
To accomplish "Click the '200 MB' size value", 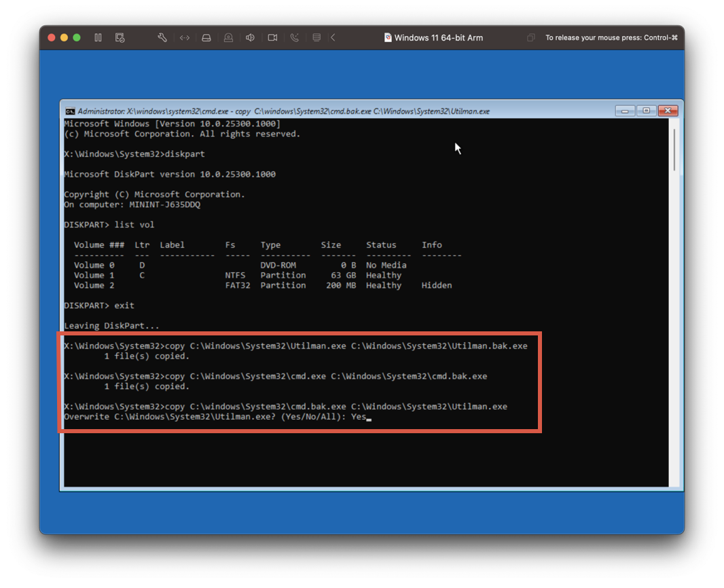I will (341, 286).
